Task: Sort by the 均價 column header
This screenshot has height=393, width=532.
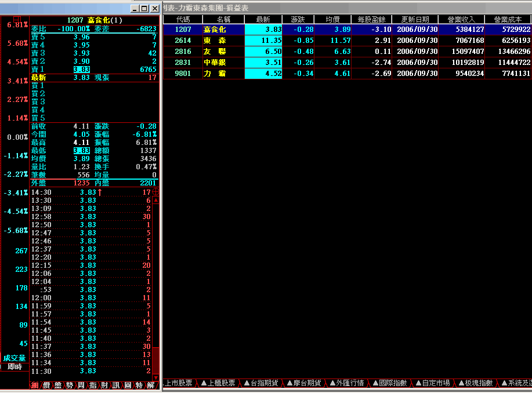Action: tap(332, 19)
